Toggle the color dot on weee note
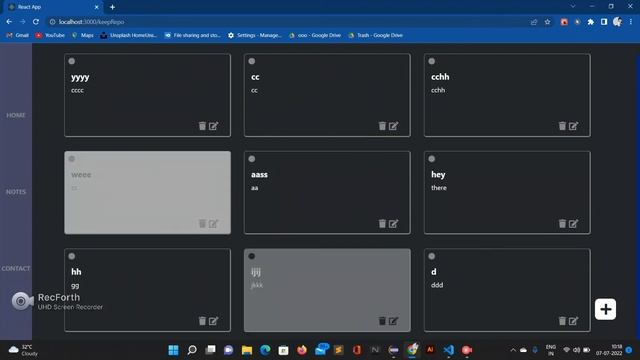The image size is (640, 360). (72, 159)
